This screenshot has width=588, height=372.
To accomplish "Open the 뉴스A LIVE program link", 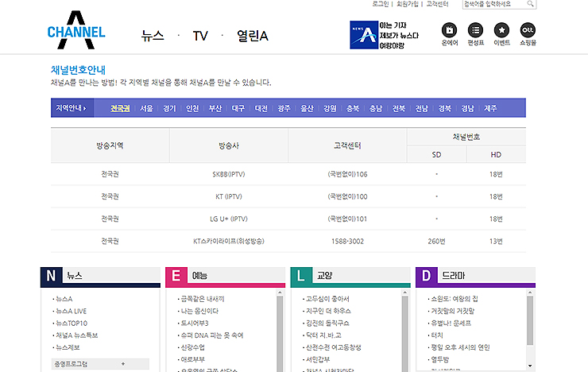I will (x=72, y=311).
